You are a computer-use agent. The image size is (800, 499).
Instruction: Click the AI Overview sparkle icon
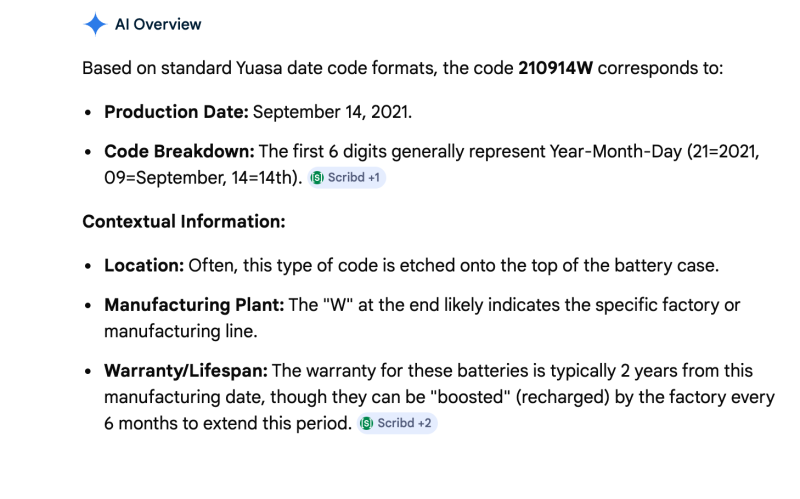95,25
